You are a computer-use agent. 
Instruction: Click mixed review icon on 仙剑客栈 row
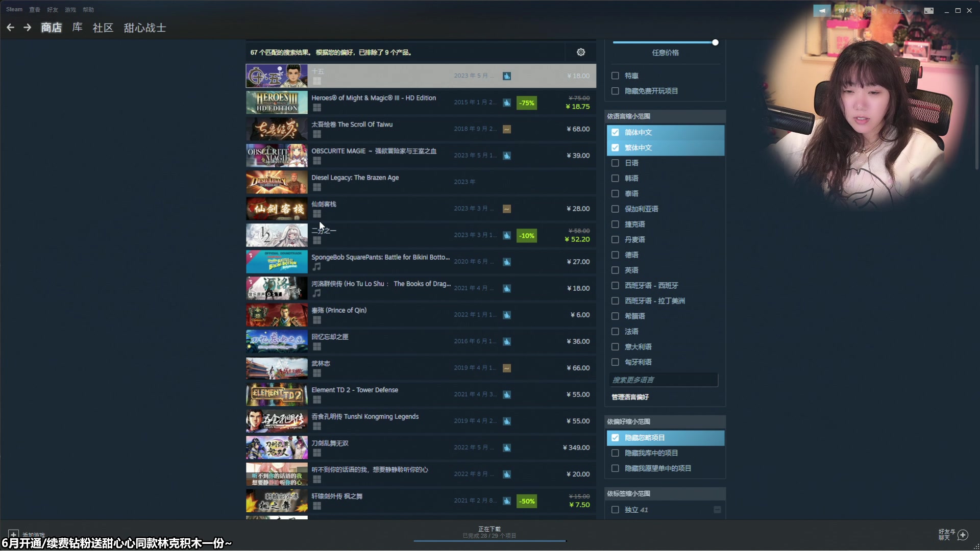(507, 209)
